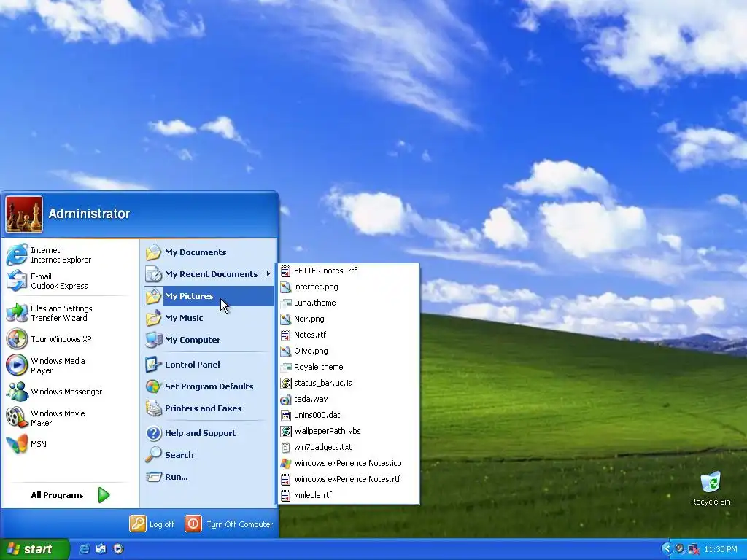Open Luna.theme from recent documents
The height and width of the screenshot is (560, 747).
pos(349,303)
